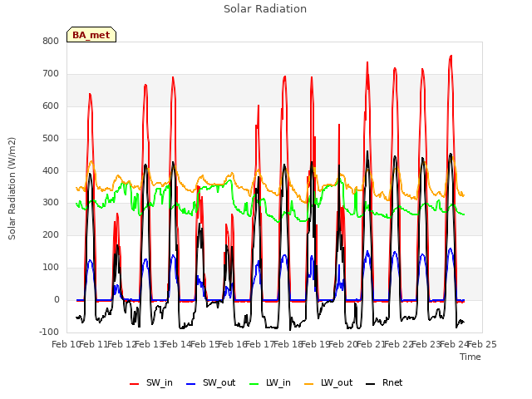Click the LW_in legend label
The height and width of the screenshot is (399, 532).
(x=278, y=382)
